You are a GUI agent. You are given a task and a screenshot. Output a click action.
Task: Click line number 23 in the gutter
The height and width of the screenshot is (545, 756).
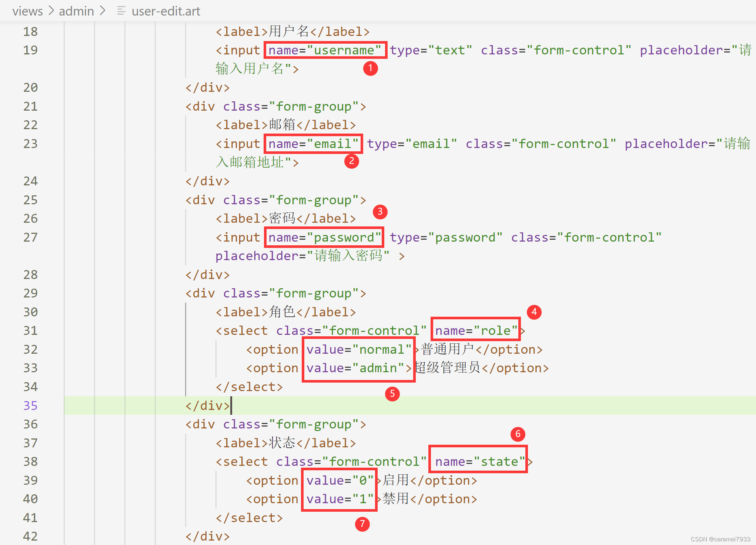point(30,144)
